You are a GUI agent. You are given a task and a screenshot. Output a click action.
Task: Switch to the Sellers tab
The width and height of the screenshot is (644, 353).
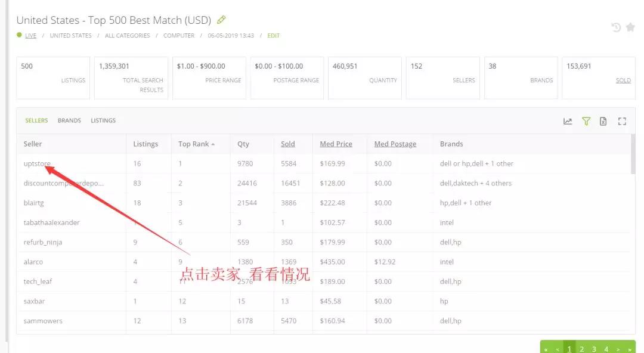pos(36,120)
